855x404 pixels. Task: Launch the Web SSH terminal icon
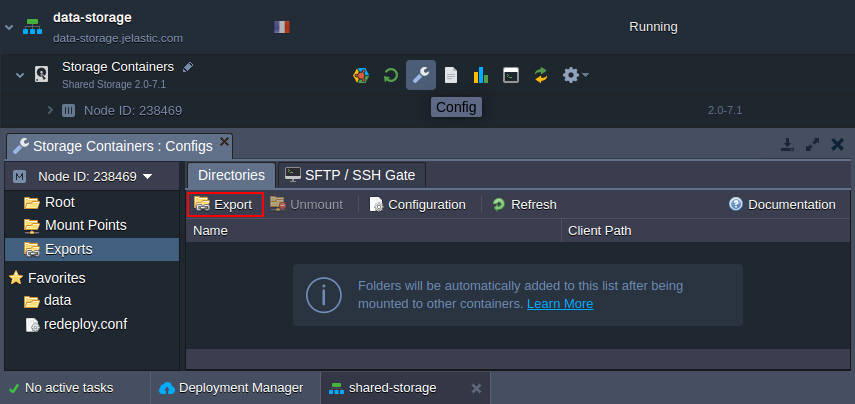click(x=510, y=75)
